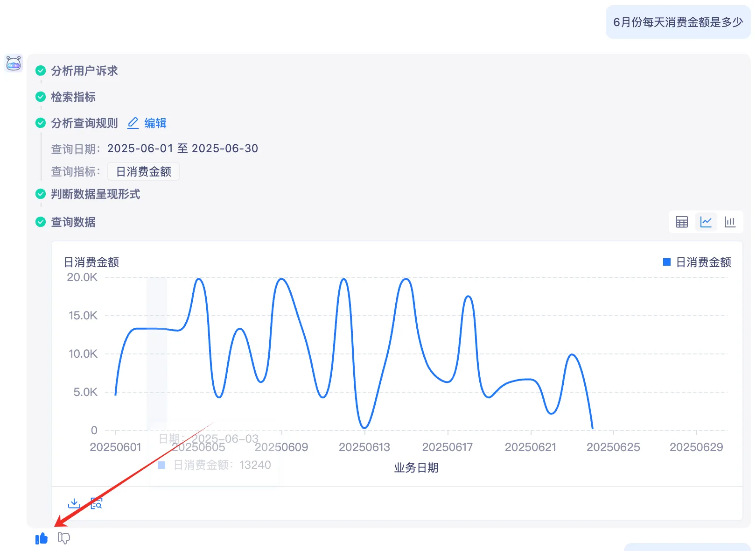
Task: Click the 编辑 link
Action: (155, 123)
